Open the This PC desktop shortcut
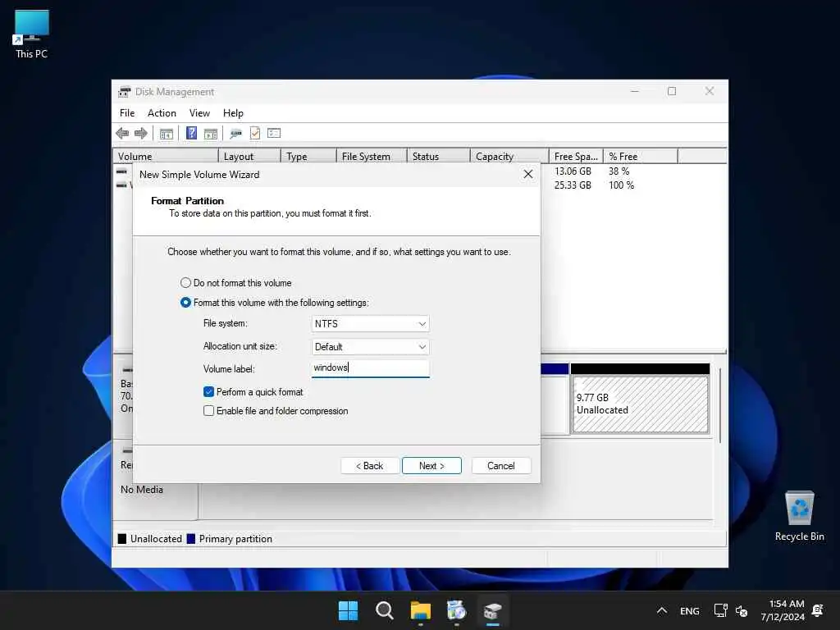The width and height of the screenshot is (840, 630). pyautogui.click(x=32, y=34)
